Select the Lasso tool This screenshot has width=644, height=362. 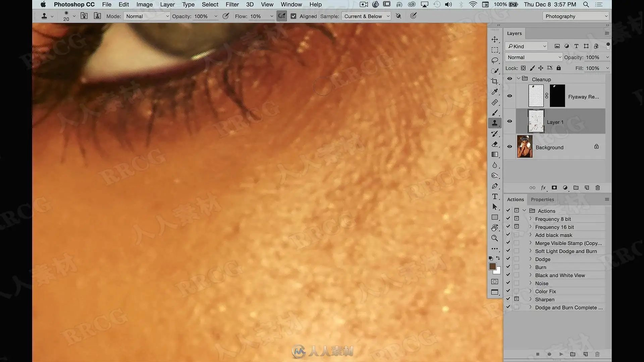[495, 61]
